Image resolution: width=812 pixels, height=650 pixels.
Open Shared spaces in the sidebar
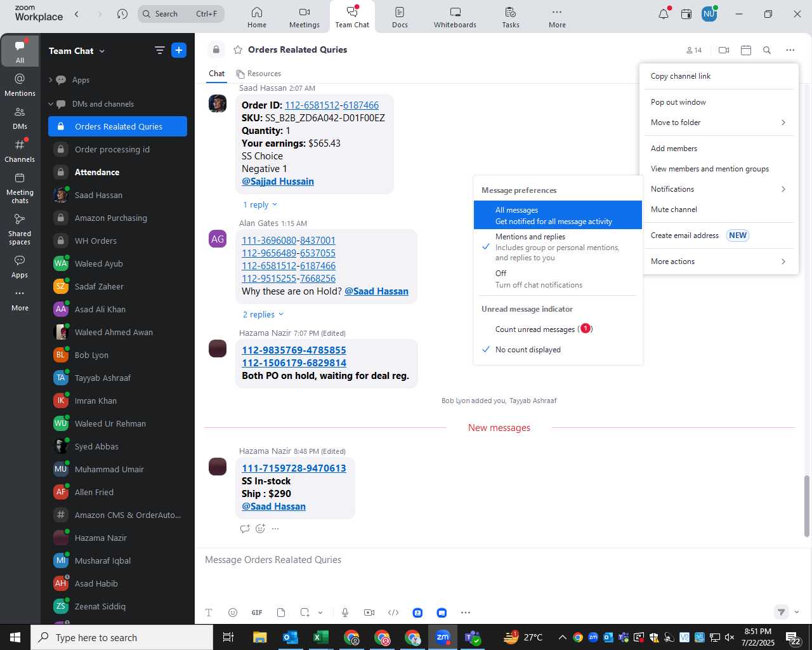point(20,229)
